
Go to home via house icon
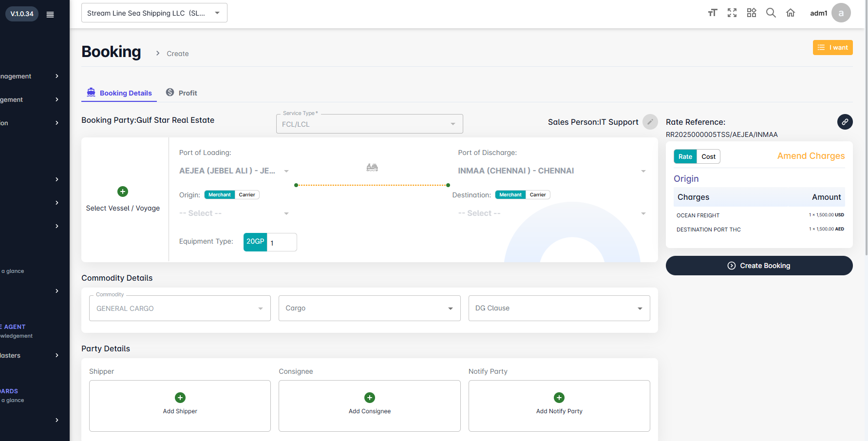coord(791,13)
